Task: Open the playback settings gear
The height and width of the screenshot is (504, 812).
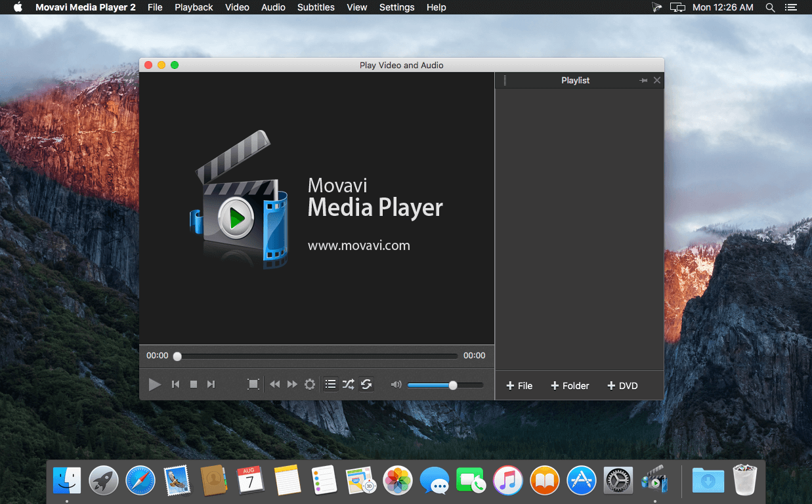Action: (310, 385)
